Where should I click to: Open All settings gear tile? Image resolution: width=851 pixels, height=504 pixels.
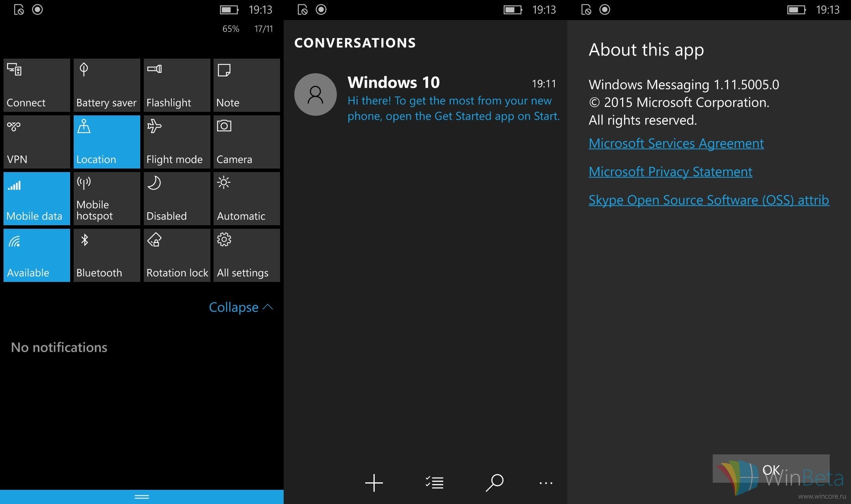pos(247,256)
